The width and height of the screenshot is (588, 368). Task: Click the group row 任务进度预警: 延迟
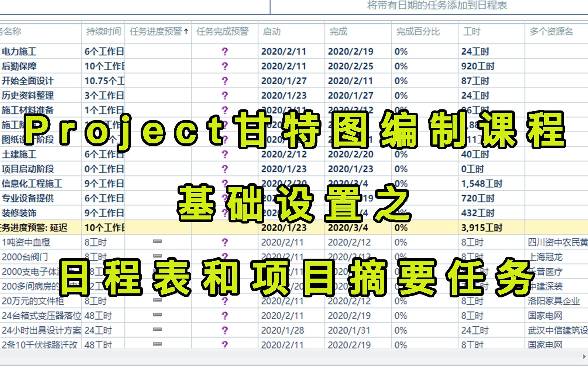pos(294,228)
